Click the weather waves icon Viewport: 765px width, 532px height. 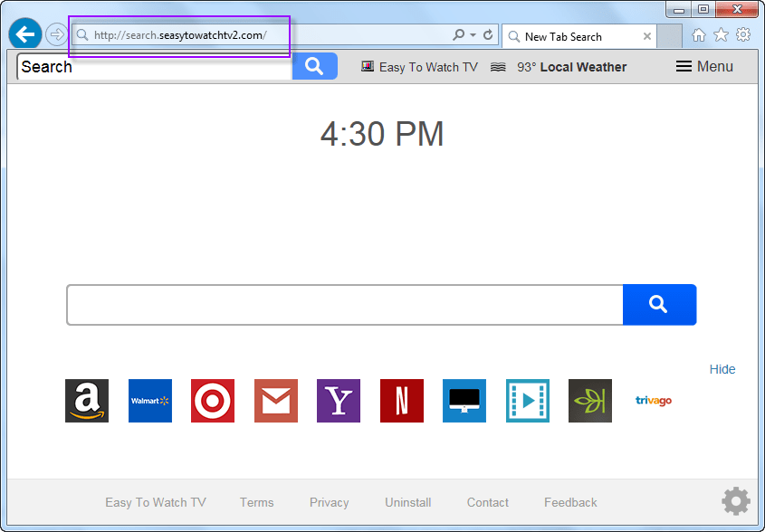coord(498,67)
